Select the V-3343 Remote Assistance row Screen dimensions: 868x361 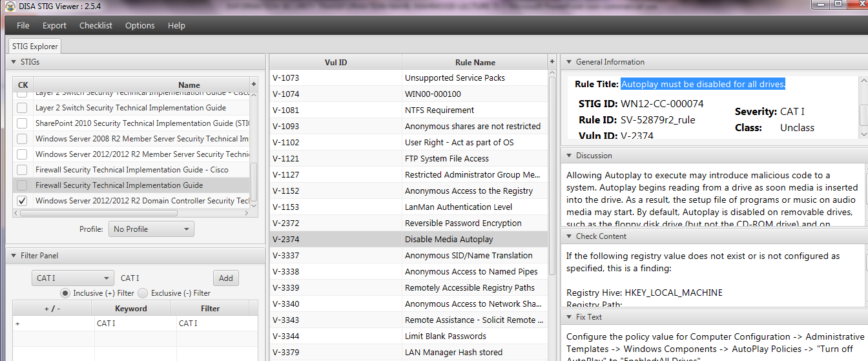click(x=409, y=320)
